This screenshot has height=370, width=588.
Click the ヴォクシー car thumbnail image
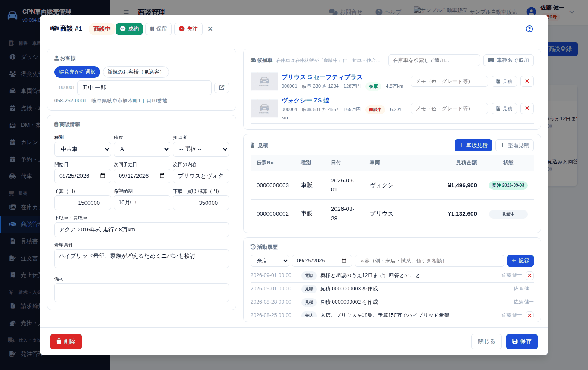(264, 108)
